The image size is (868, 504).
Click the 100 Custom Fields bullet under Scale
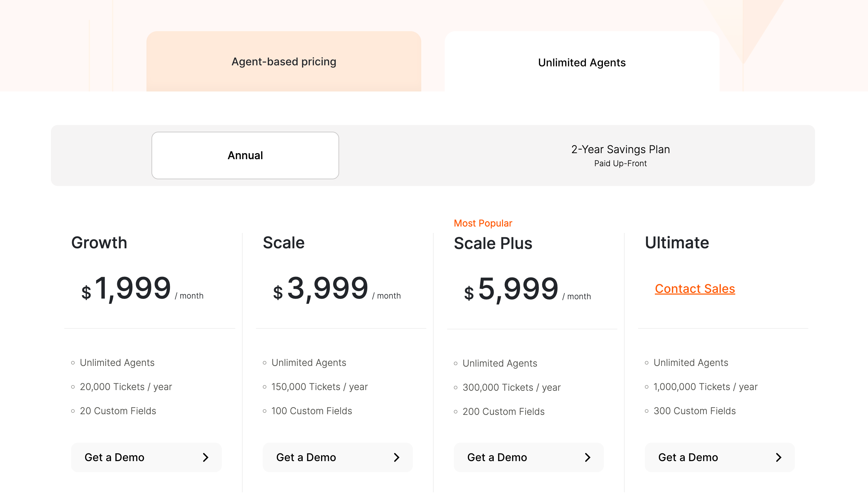coord(311,411)
